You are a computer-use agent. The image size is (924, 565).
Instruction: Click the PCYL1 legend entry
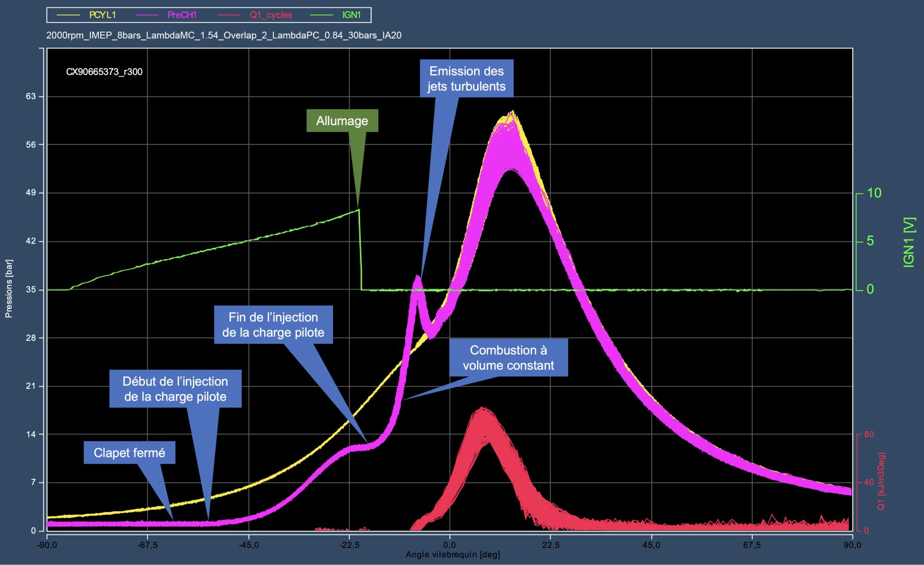[x=102, y=15]
